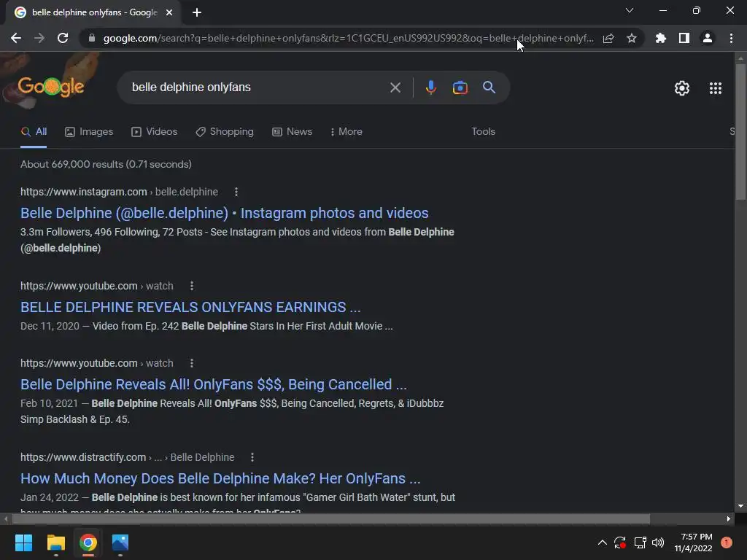Open clock and date 7:57 PM
The width and height of the screenshot is (747, 560).
pyautogui.click(x=694, y=542)
